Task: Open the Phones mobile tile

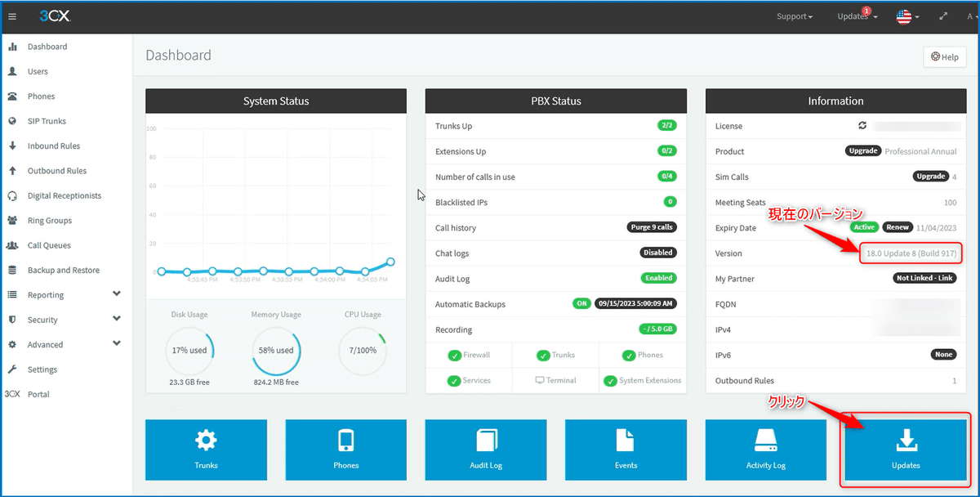Action: pos(346,450)
